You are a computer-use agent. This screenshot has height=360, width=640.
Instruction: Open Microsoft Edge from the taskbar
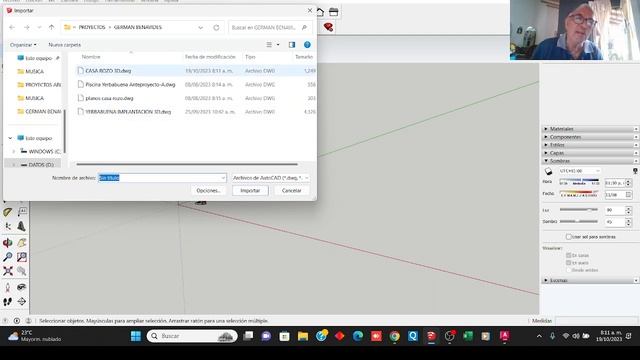[x=358, y=336]
